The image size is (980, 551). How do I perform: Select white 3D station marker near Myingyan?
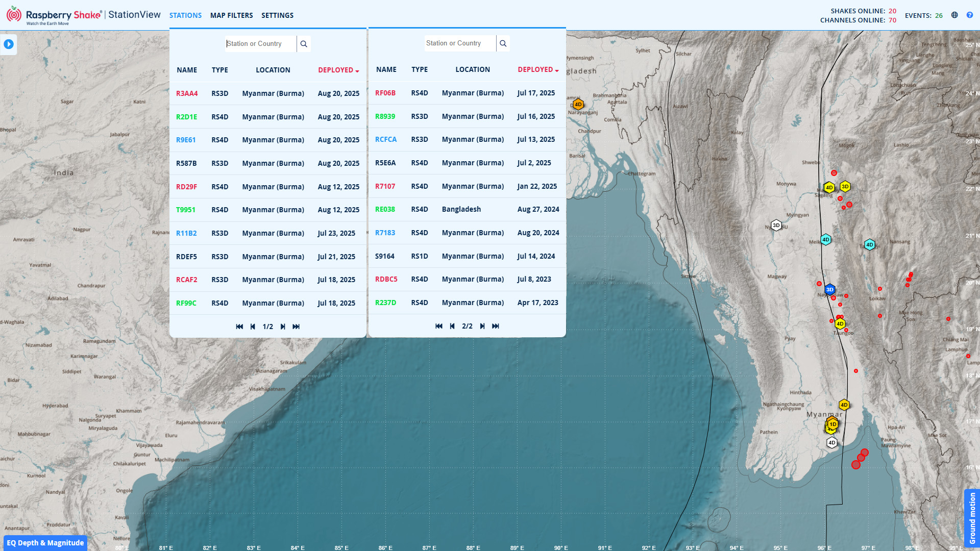pyautogui.click(x=776, y=225)
